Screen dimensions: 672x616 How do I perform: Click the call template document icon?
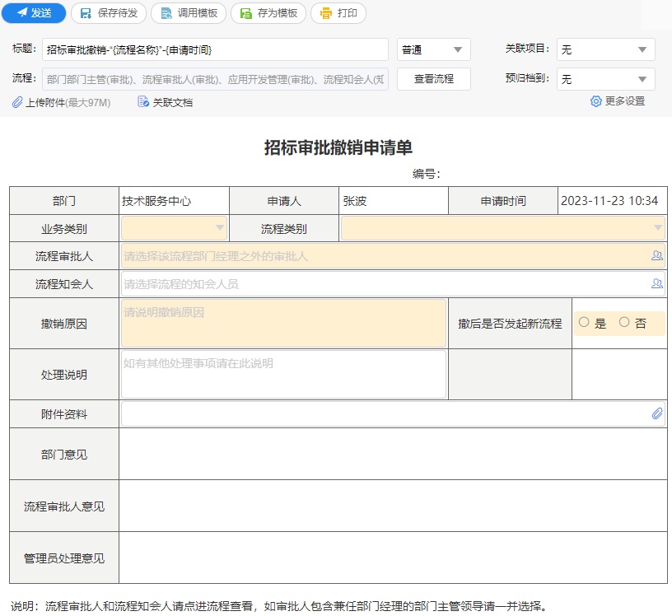click(166, 13)
